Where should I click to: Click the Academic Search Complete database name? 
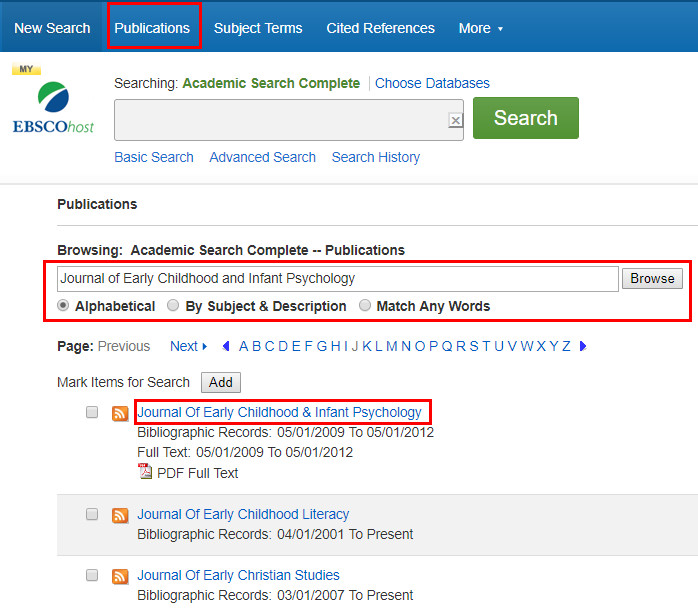(x=271, y=83)
